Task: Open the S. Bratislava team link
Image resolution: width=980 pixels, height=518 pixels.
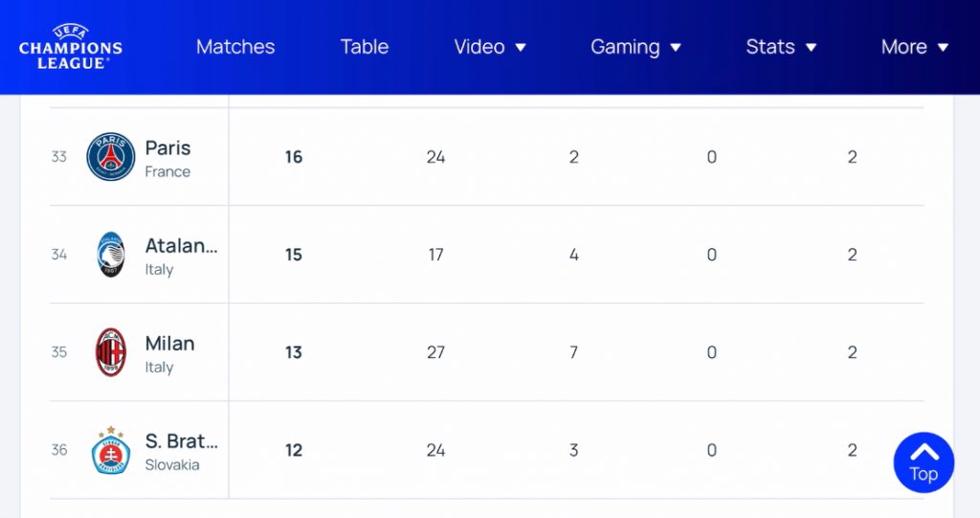Action: tap(181, 441)
